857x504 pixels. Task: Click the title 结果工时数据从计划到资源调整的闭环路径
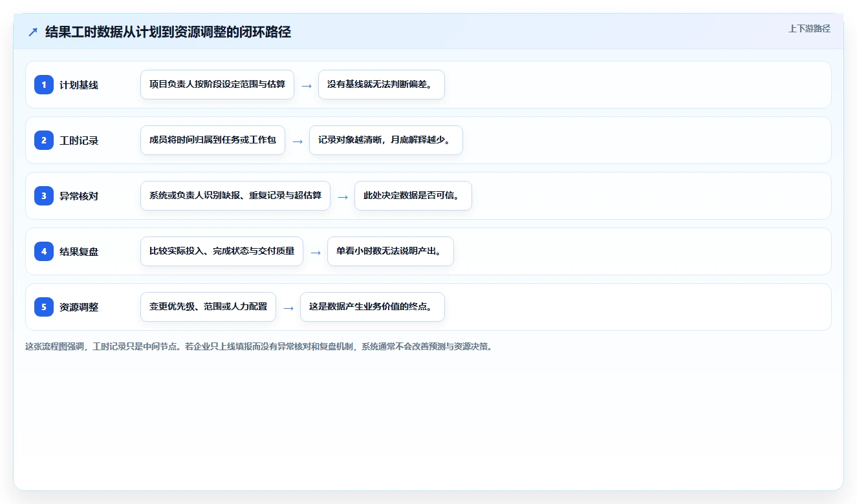pyautogui.click(x=168, y=32)
